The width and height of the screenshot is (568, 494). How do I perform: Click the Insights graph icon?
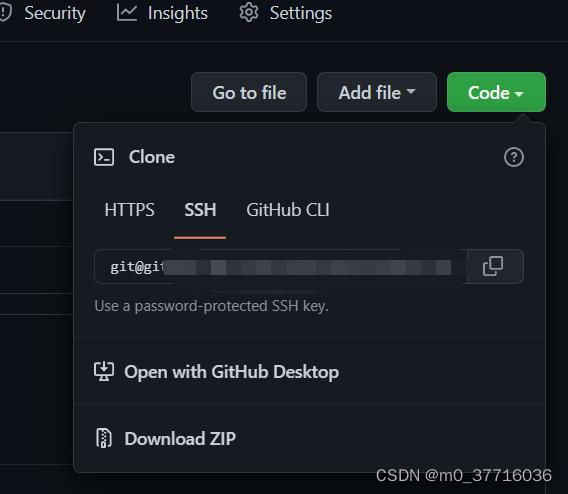(x=126, y=13)
